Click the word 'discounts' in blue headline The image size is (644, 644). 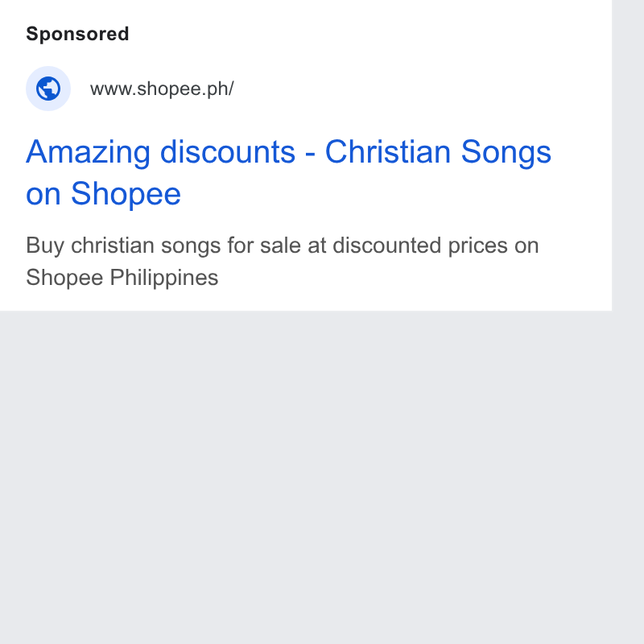228,152
